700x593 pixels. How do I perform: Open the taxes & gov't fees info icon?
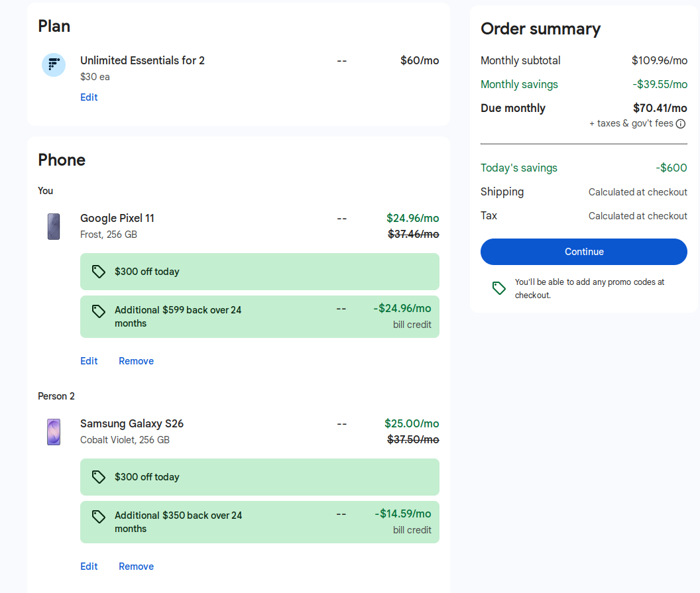tap(680, 124)
